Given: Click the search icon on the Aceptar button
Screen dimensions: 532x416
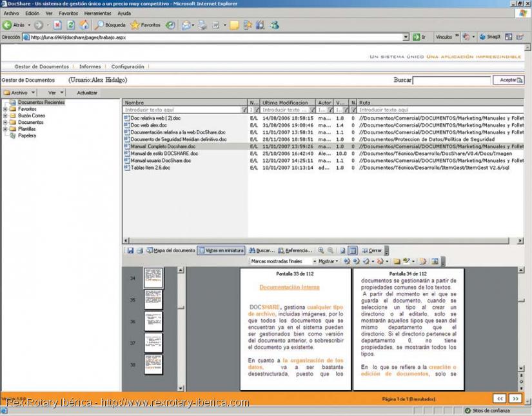Looking at the screenshot, I should 520,81.
